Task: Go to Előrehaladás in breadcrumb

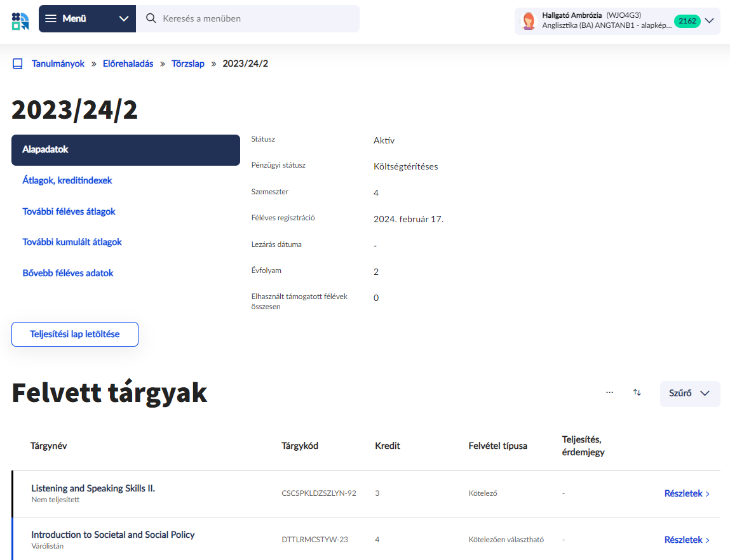Action: coord(128,64)
